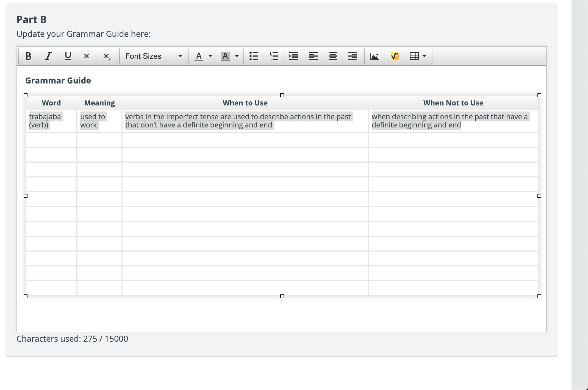Image resolution: width=588 pixels, height=390 pixels.
Task: Expand text color options arrow
Action: tap(210, 56)
